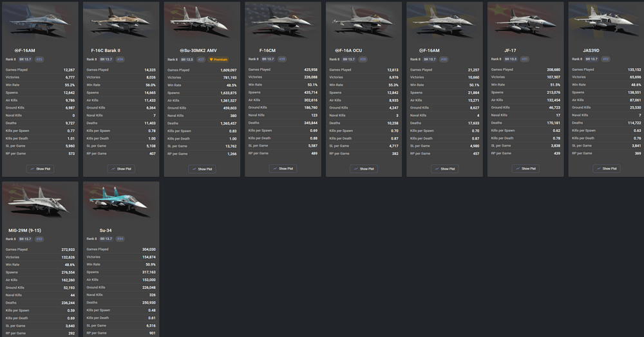Click the BR 13.3 badge on Su-30MK2 AMV

[187, 59]
